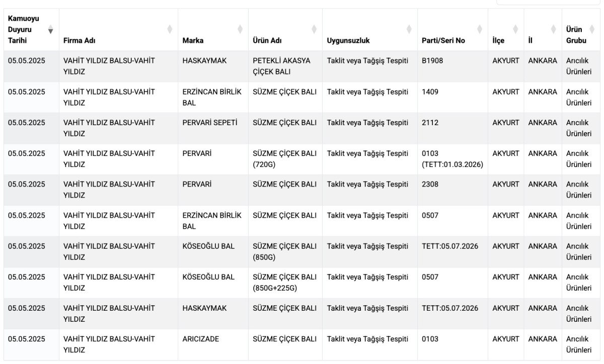
Task: Select the PETEKLİ AKASYA ÇİÇEK BALI cell
Action: [282, 66]
